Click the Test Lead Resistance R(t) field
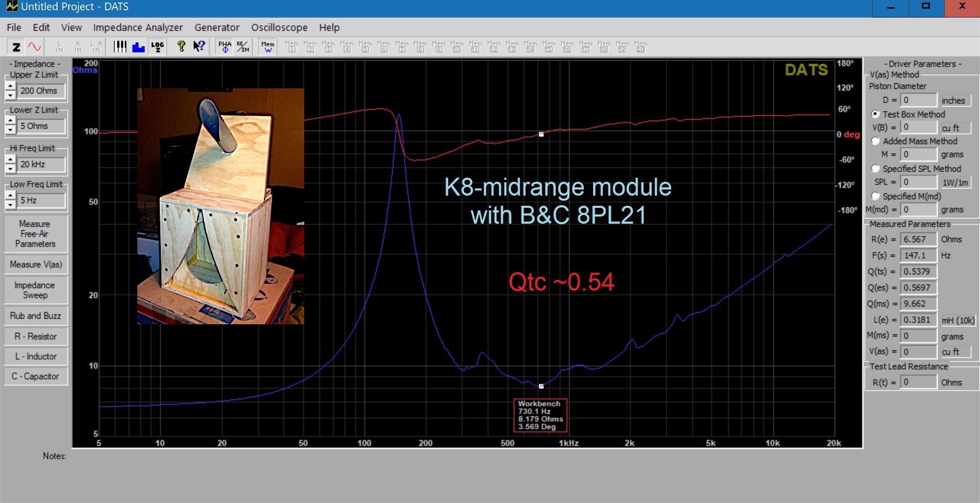 coord(919,382)
